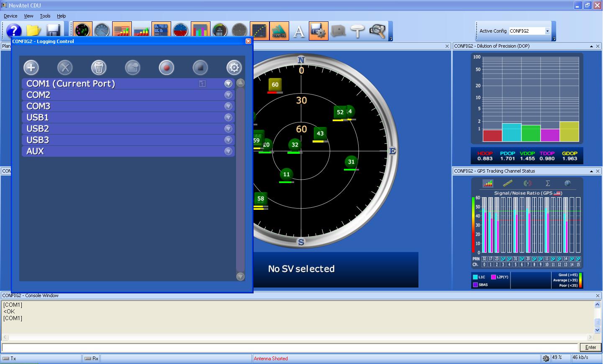603x364 pixels.
Task: Click the X remove log icon
Action: click(65, 67)
